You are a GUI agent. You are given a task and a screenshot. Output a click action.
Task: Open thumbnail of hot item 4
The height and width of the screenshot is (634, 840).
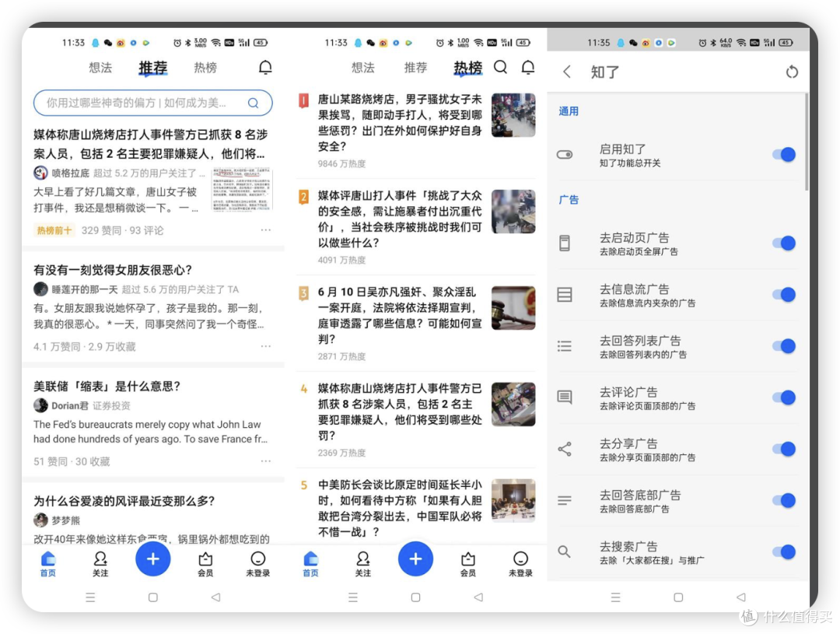[x=513, y=404]
